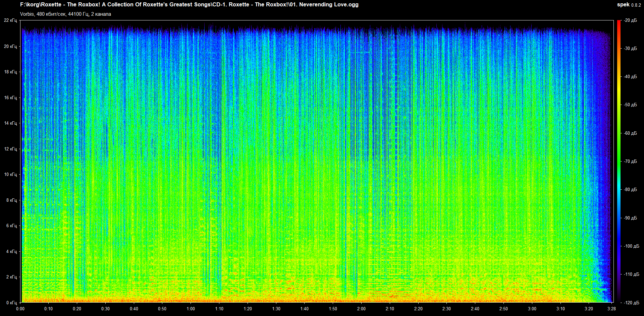Select the 2:30 time axis marker
Viewport: 644px width, 316px height.
(x=446, y=309)
